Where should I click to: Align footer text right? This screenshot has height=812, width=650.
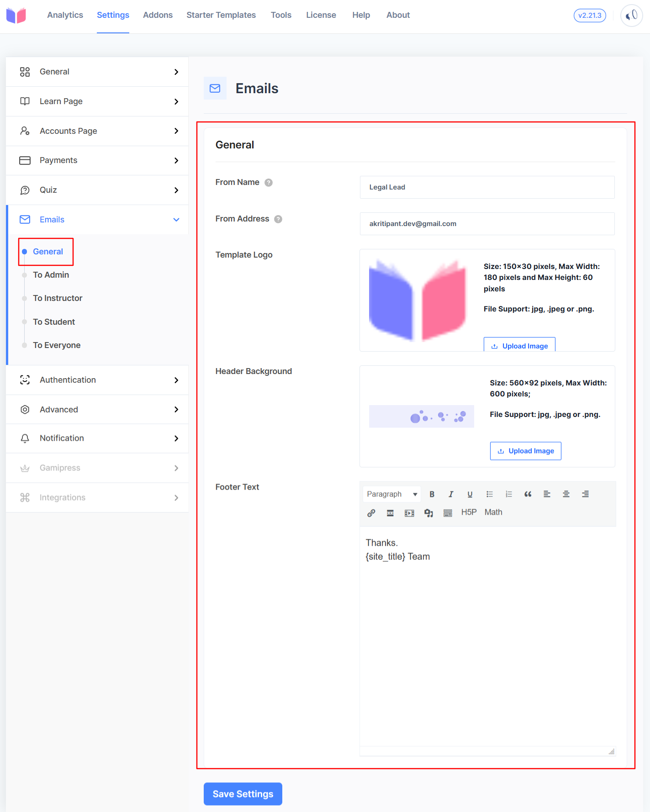[585, 494]
